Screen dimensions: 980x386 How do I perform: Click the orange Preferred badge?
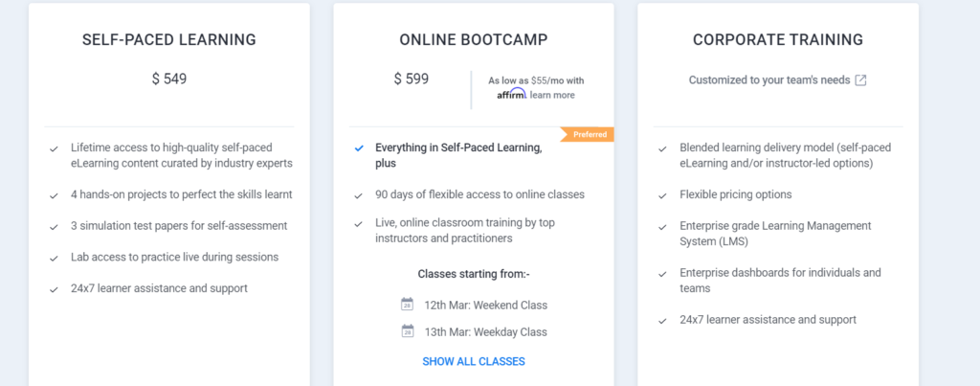[x=587, y=134]
